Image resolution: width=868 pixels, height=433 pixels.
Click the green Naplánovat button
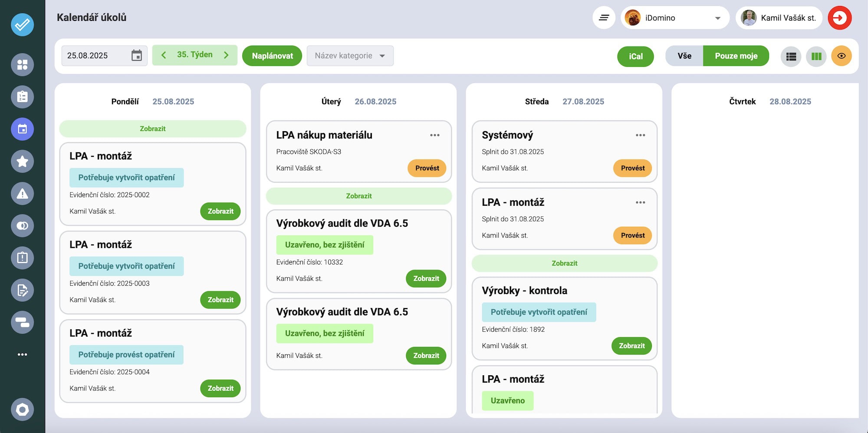[272, 56]
